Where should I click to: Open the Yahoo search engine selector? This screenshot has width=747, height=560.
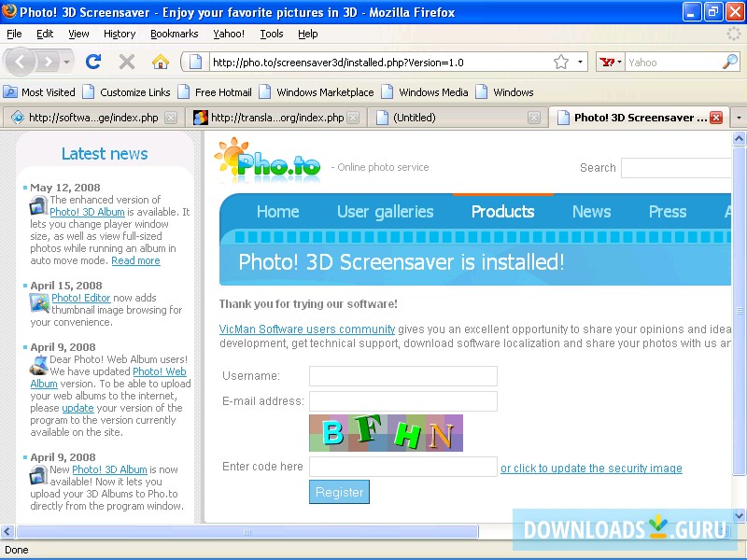click(611, 62)
